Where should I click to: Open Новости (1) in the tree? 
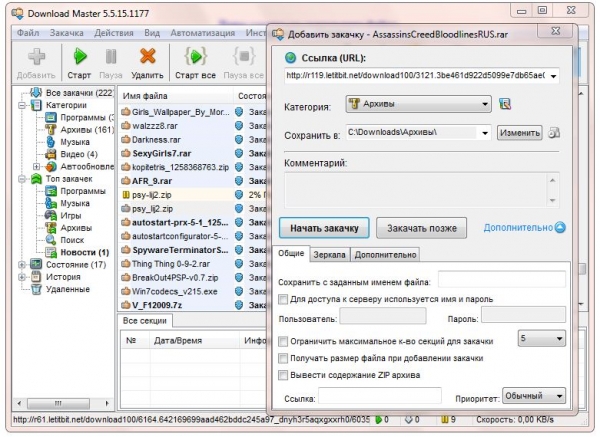coord(85,252)
